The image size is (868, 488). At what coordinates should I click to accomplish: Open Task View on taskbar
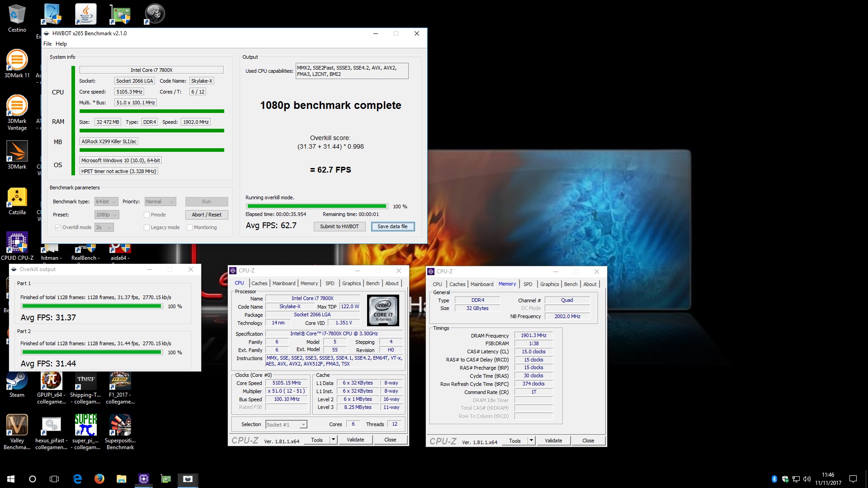coord(54,479)
